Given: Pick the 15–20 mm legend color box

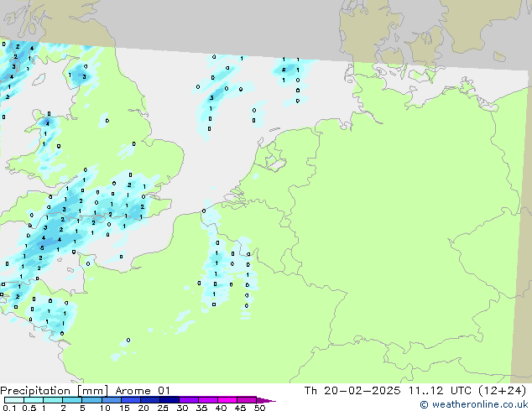Looking at the screenshot, I should [130, 400].
